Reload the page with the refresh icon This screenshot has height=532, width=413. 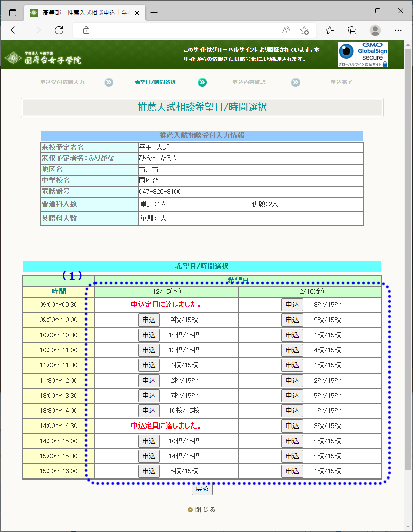59,30
